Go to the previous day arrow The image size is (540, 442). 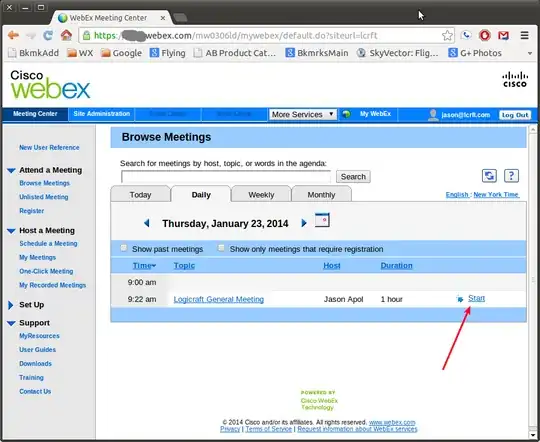click(147, 223)
